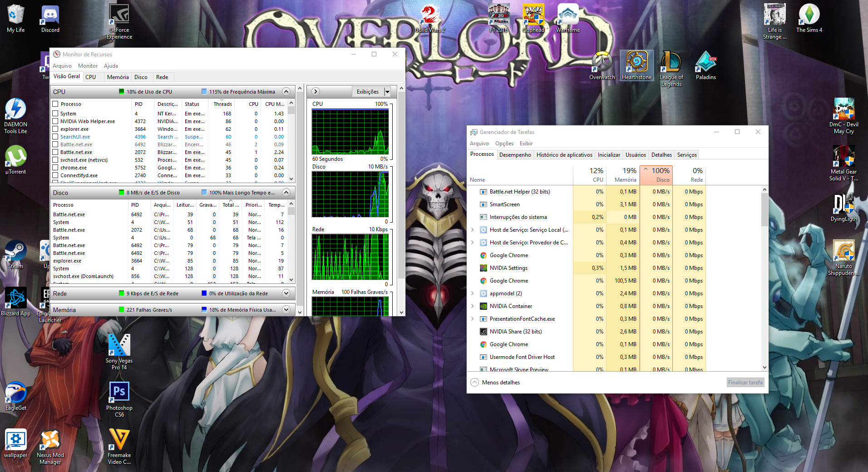Open the Warframe desktop shortcut
868x472 pixels.
click(x=568, y=19)
